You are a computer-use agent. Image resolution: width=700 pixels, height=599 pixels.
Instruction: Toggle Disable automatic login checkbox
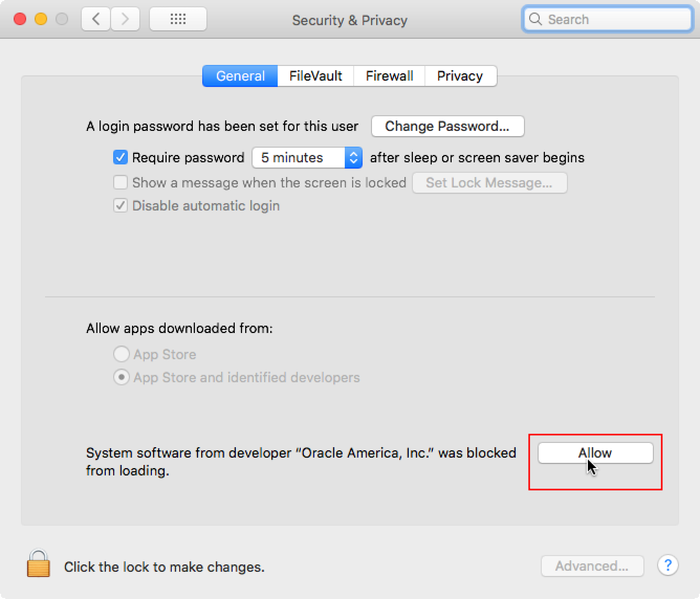[x=121, y=205]
